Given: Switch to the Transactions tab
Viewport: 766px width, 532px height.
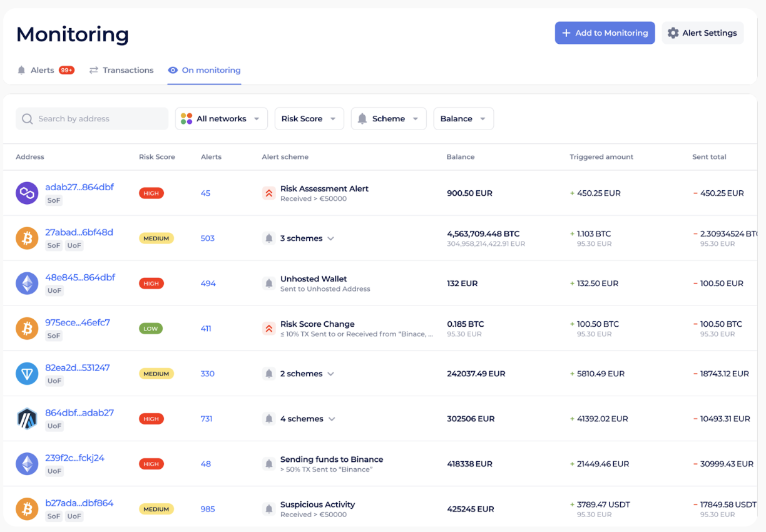Looking at the screenshot, I should tap(121, 70).
